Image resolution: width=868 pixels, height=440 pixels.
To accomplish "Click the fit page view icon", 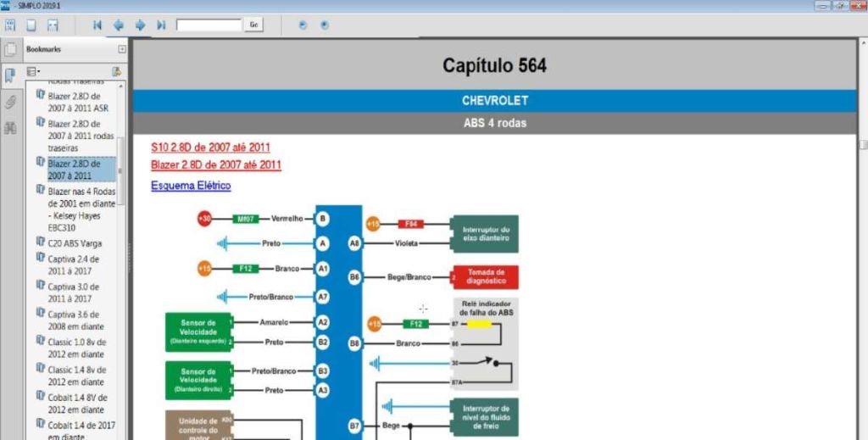I will (31, 25).
